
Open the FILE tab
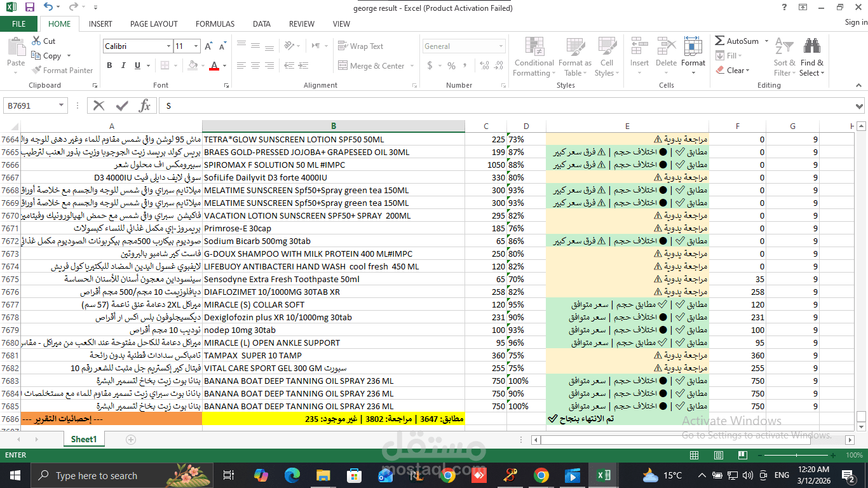(x=19, y=24)
